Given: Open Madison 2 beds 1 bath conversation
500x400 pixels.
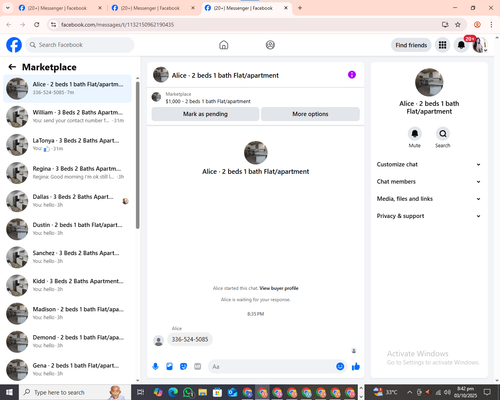Looking at the screenshot, I should (x=68, y=313).
